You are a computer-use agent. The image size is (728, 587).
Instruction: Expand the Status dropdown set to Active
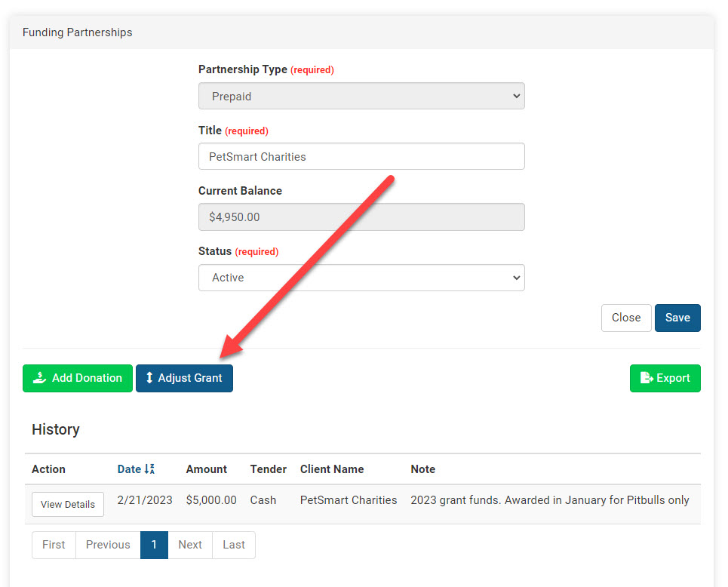pyautogui.click(x=361, y=278)
